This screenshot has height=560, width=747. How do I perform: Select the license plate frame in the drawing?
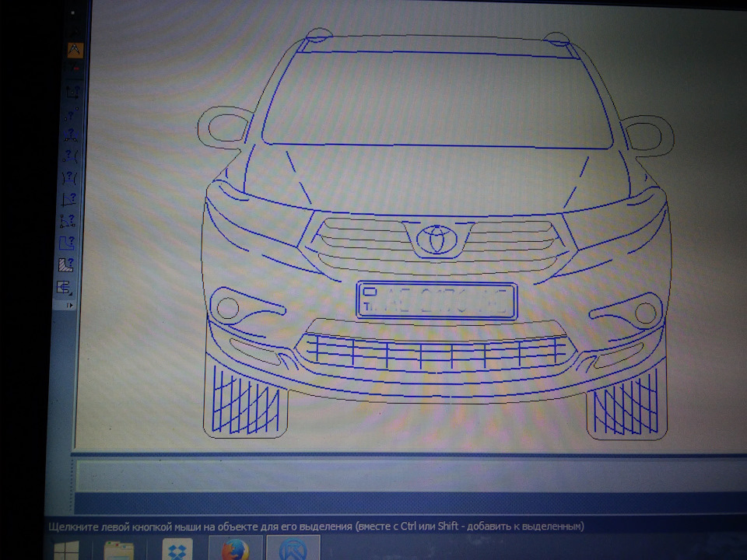pyautogui.click(x=437, y=300)
